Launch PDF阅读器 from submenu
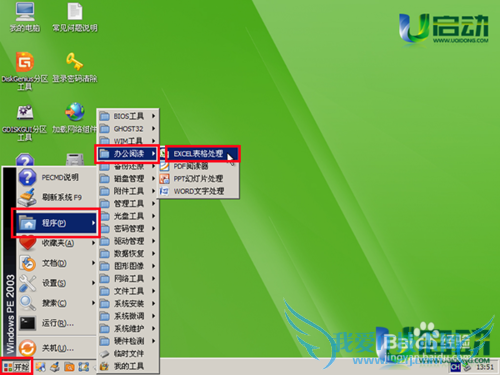 (199, 166)
